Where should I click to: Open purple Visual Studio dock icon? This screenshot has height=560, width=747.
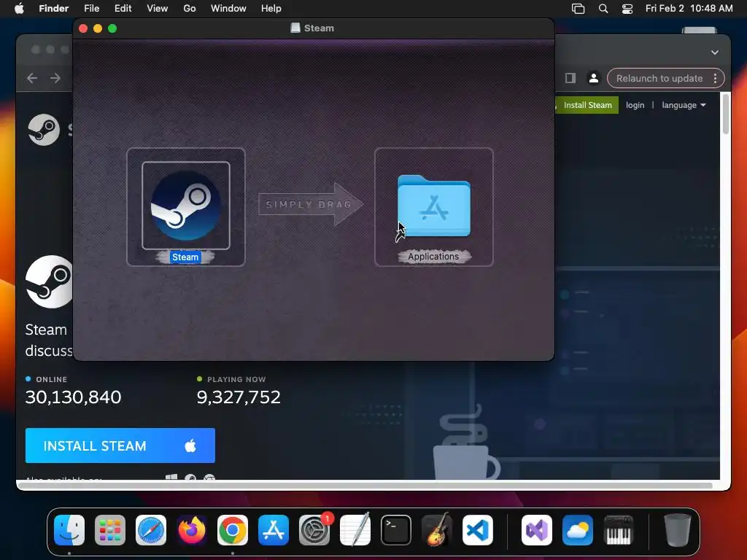point(537,530)
